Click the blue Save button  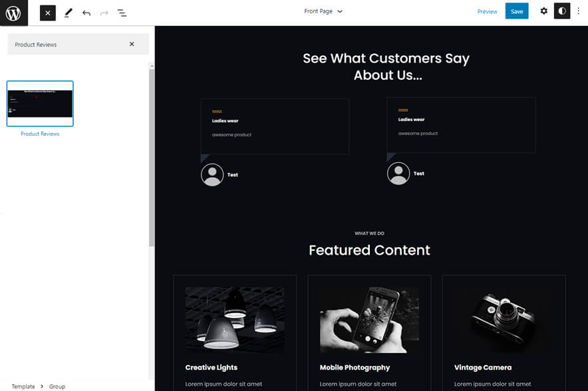[517, 11]
